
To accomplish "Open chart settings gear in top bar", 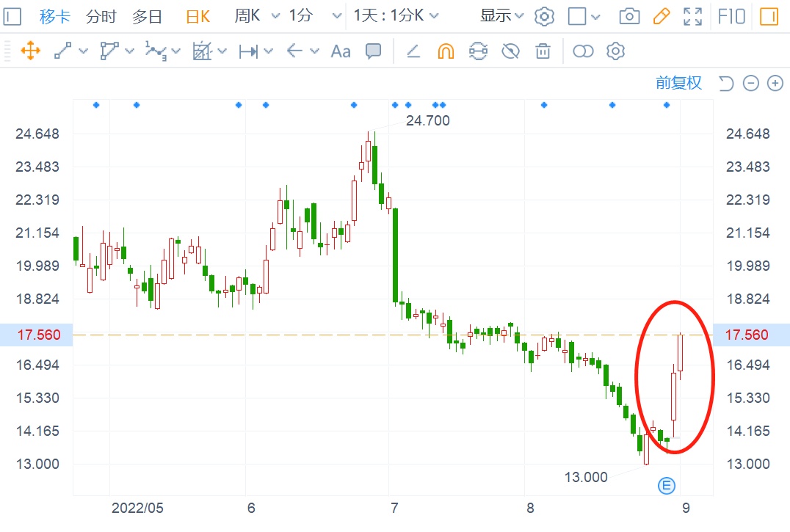I will 544,17.
